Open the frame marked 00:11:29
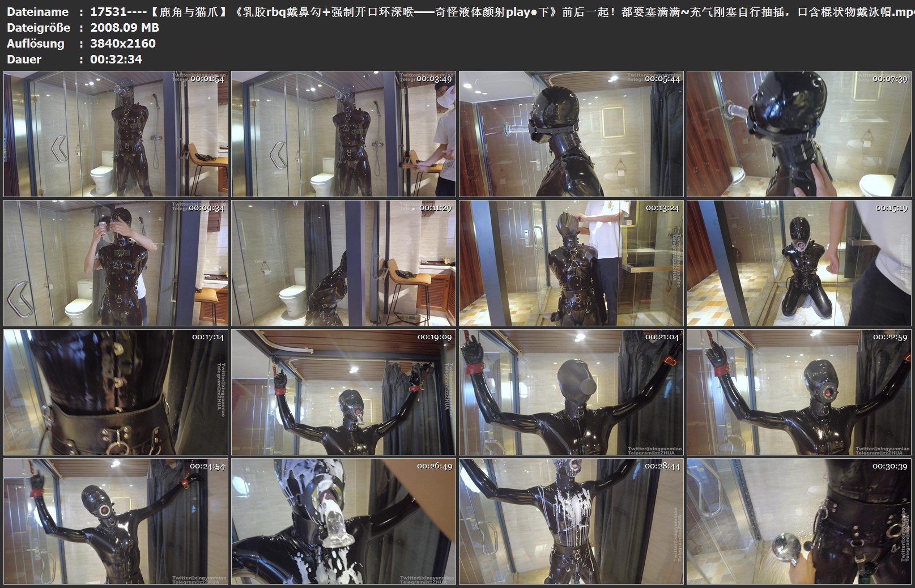The width and height of the screenshot is (915, 588). pos(343,263)
